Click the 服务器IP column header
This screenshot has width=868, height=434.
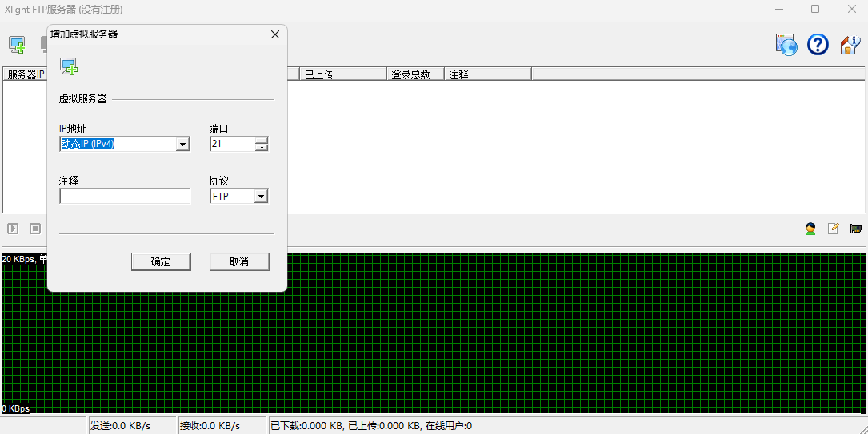(26, 74)
